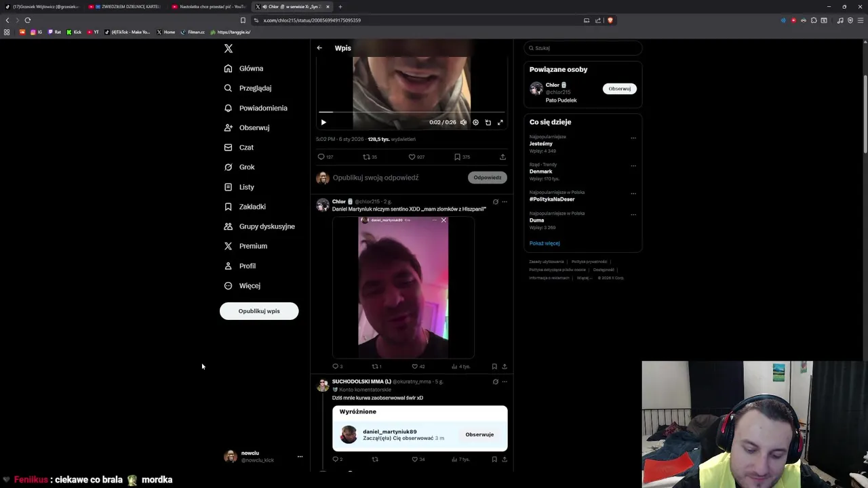This screenshot has height=488, width=868.
Task: Unmute the main video volume icon
Action: tap(463, 123)
